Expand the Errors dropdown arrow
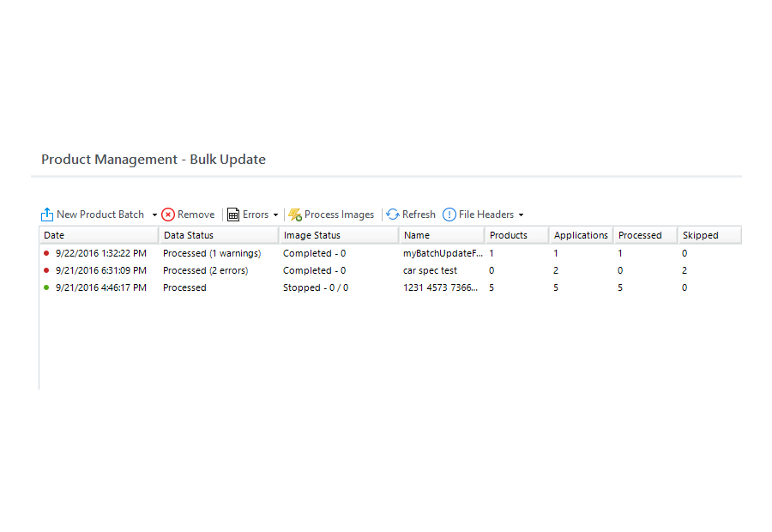772x532 pixels. point(275,215)
